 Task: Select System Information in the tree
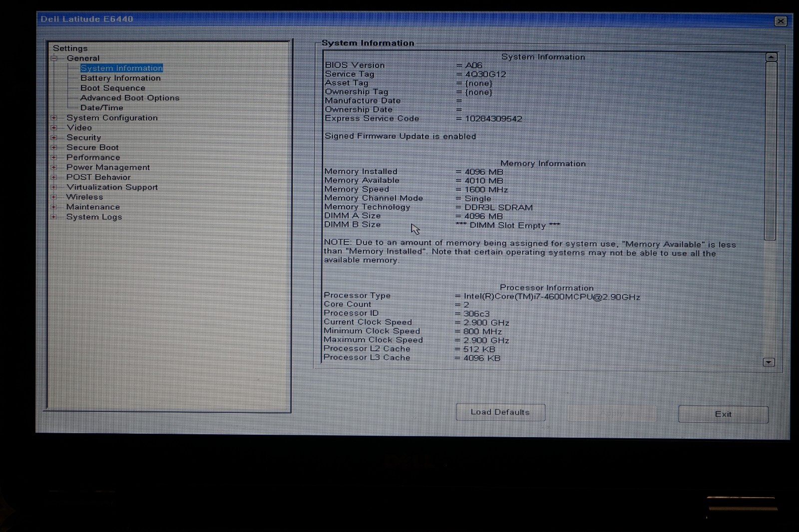[x=122, y=68]
